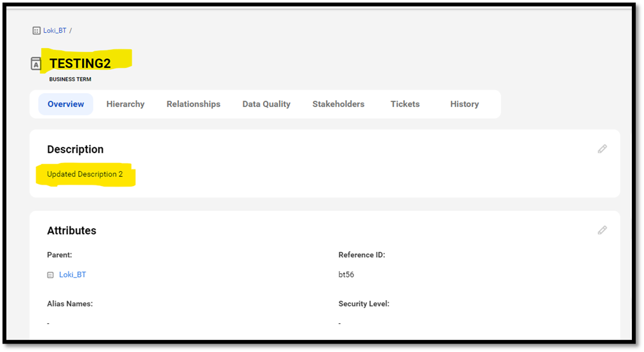644x352 pixels.
Task: Edit the Attributes section with pencil icon
Action: point(602,230)
